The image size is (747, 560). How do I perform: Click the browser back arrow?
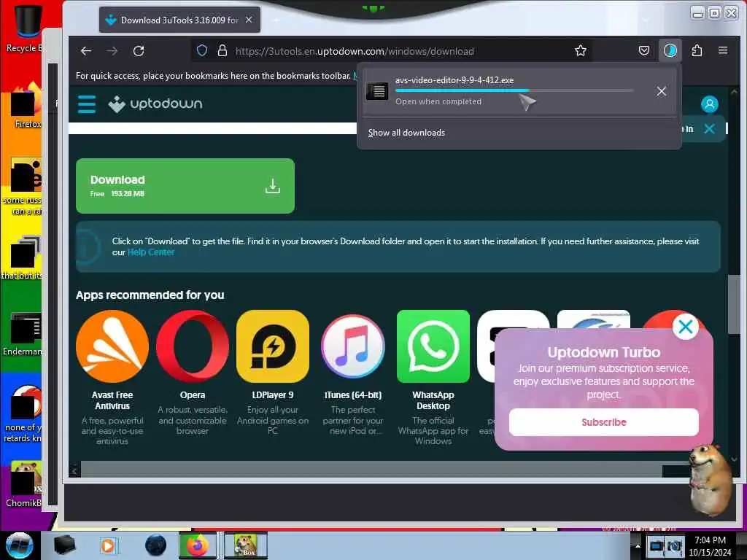coord(86,51)
